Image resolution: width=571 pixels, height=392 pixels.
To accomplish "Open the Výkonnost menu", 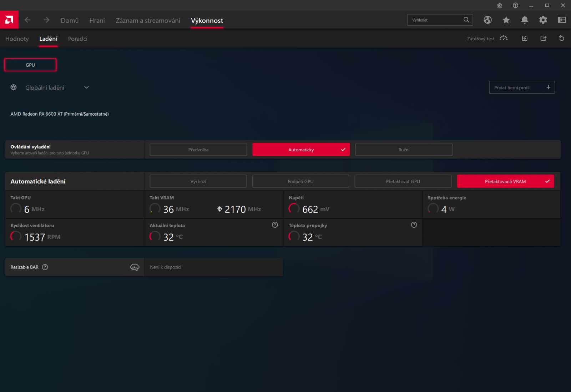I will pos(207,20).
